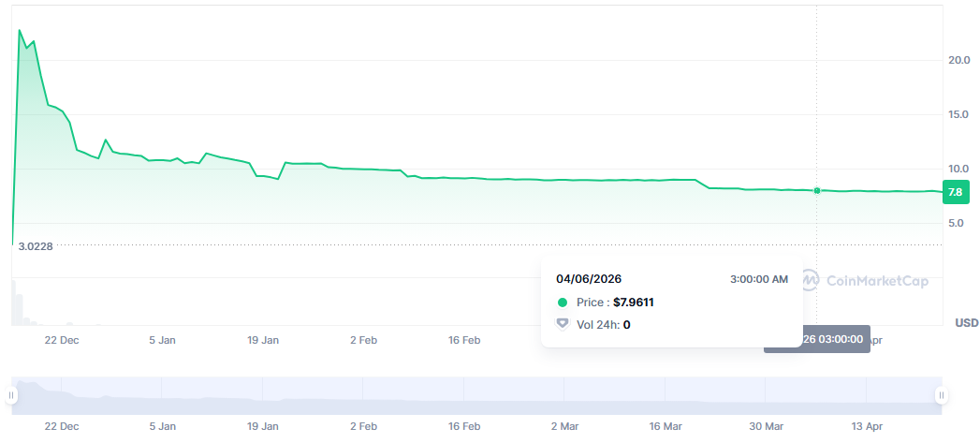
Task: Click the 2 Mar label under range navigator
Action: [564, 426]
